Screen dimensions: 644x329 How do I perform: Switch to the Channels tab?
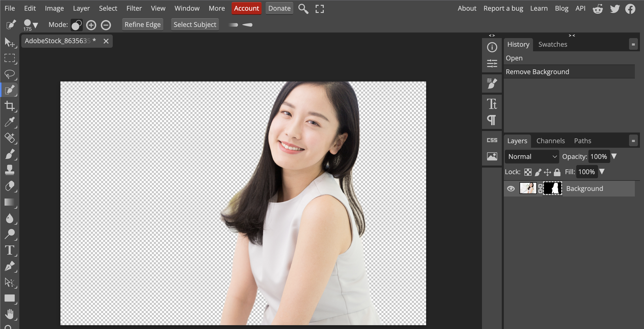pos(551,141)
